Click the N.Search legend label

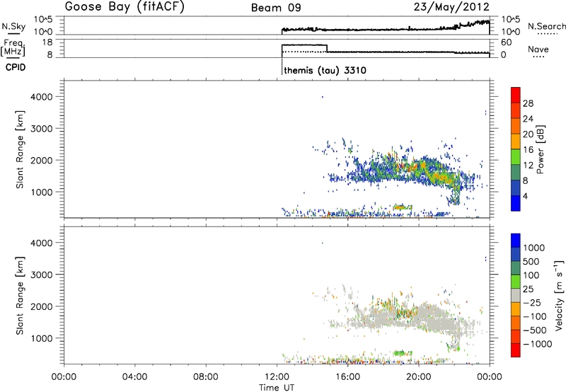tap(546, 26)
